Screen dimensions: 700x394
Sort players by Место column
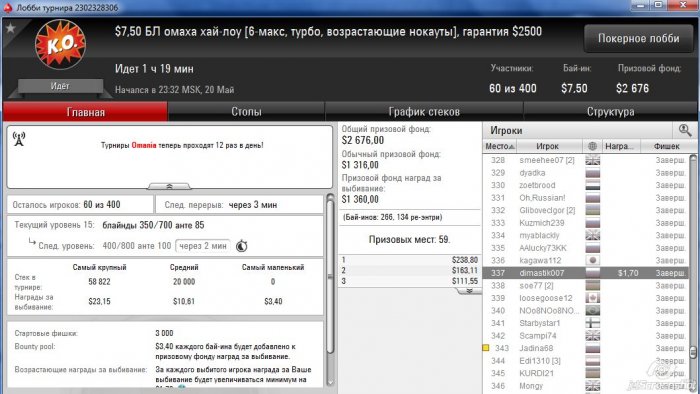pos(500,146)
